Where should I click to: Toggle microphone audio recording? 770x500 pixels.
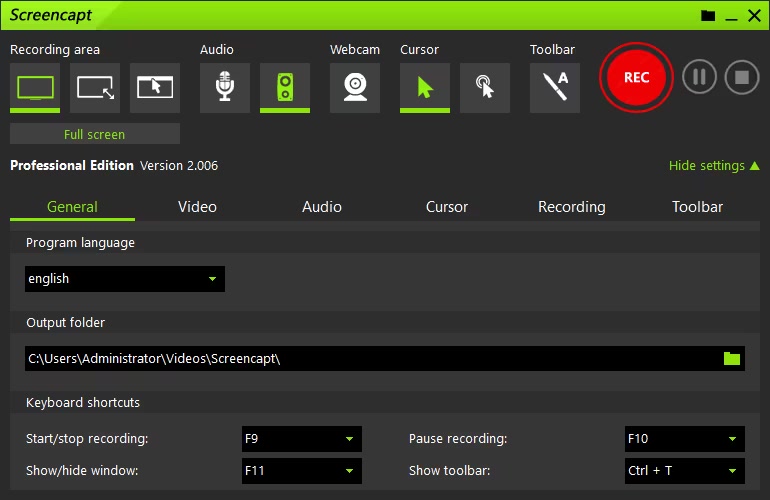(225, 87)
